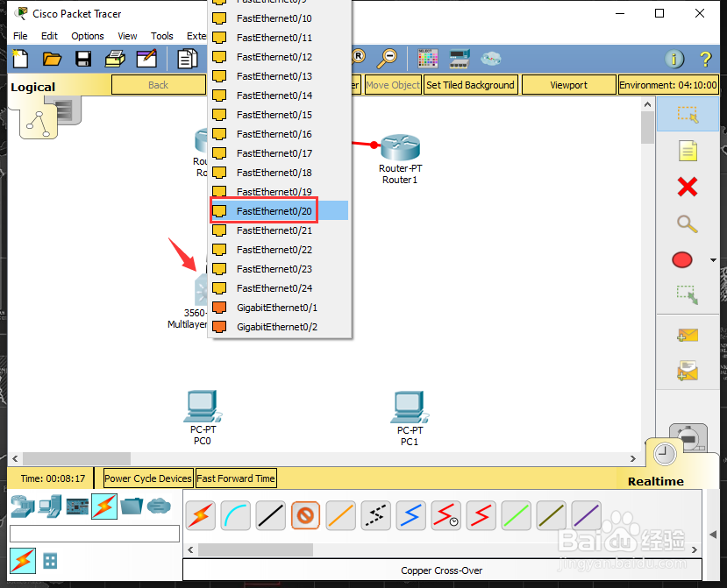Open the Tools menu
The width and height of the screenshot is (727, 588).
(x=162, y=36)
